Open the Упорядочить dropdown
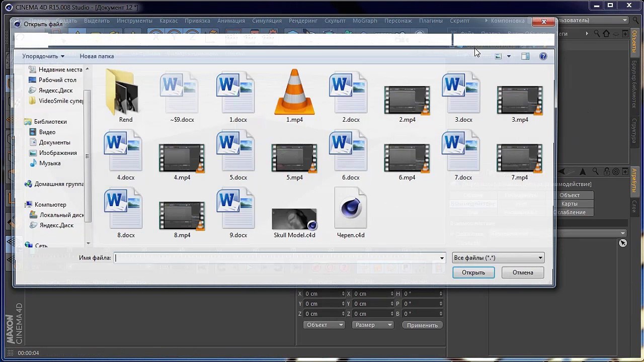Viewport: 644px width, 362px height. [43, 56]
